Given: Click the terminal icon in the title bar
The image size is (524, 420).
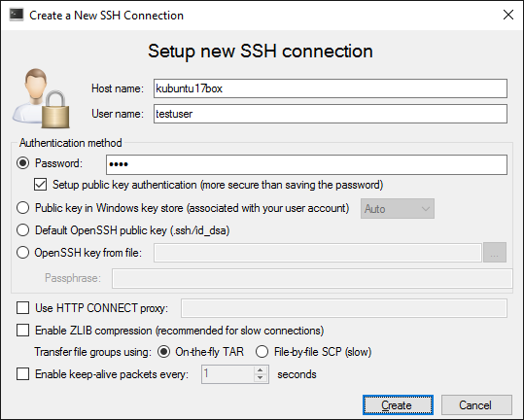Looking at the screenshot, I should click(x=17, y=15).
